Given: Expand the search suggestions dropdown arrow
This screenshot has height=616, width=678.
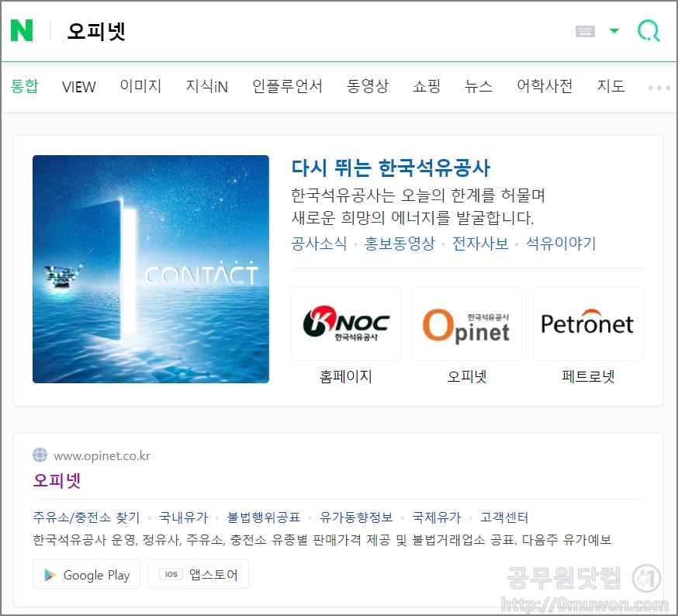Looking at the screenshot, I should [614, 31].
